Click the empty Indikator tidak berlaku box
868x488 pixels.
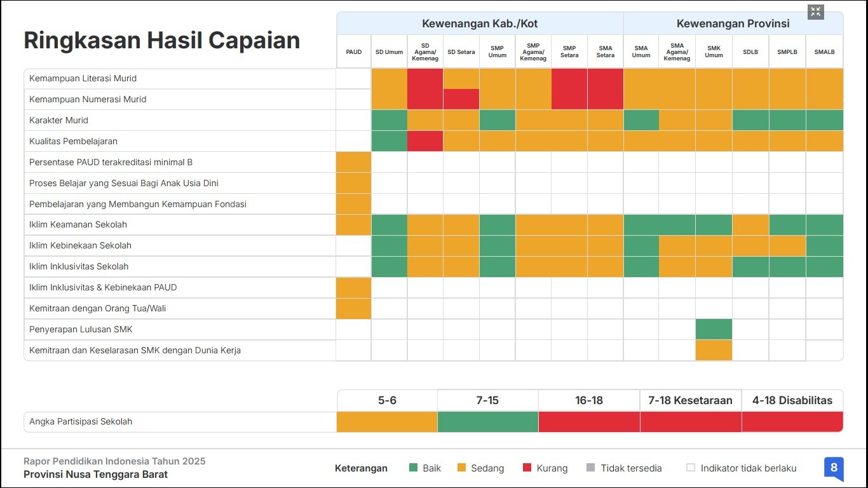pyautogui.click(x=691, y=468)
